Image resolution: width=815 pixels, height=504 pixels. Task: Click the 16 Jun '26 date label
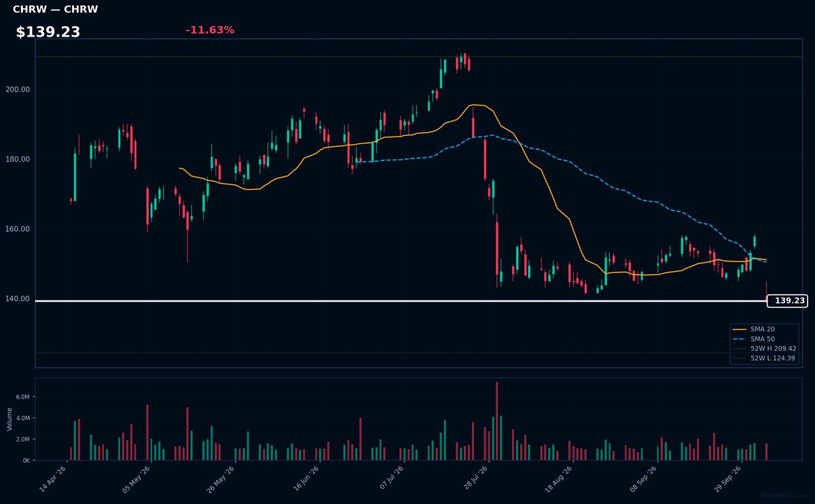click(306, 480)
